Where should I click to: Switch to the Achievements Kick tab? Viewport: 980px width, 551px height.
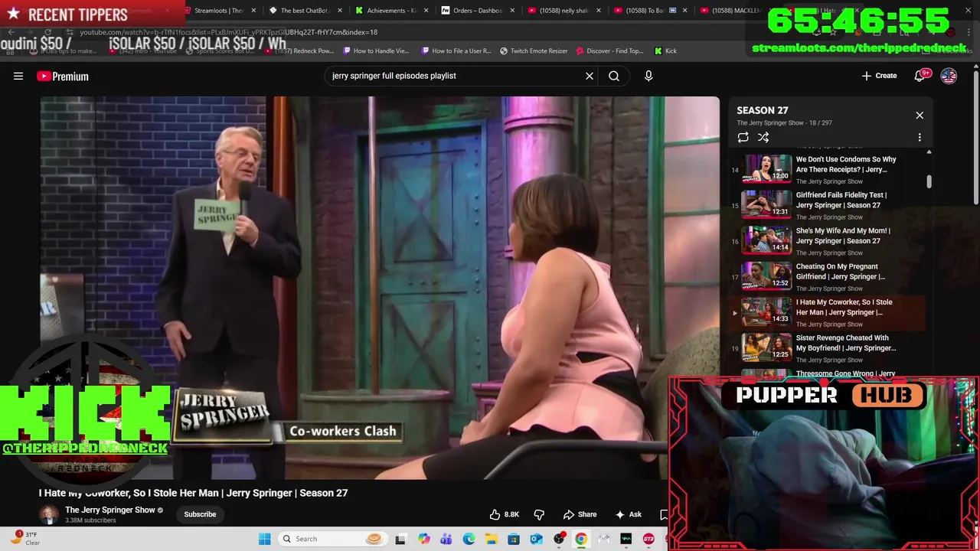point(386,11)
